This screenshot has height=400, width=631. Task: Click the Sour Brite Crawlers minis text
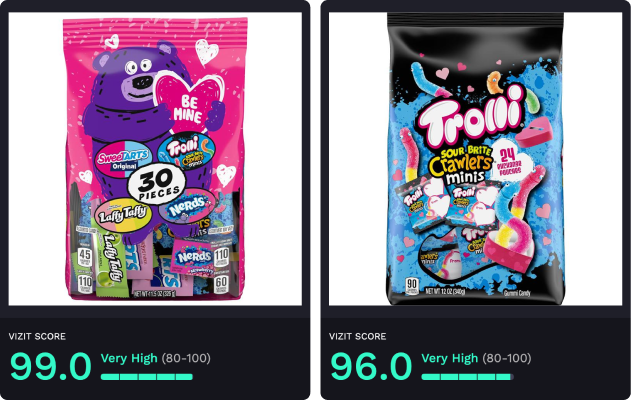(x=461, y=165)
